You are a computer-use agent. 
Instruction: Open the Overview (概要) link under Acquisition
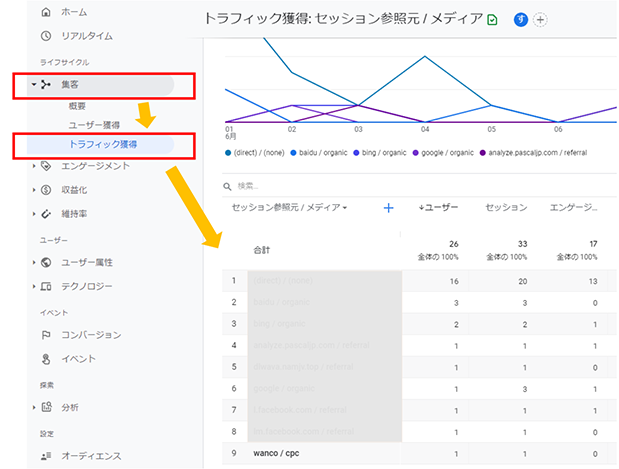77,106
